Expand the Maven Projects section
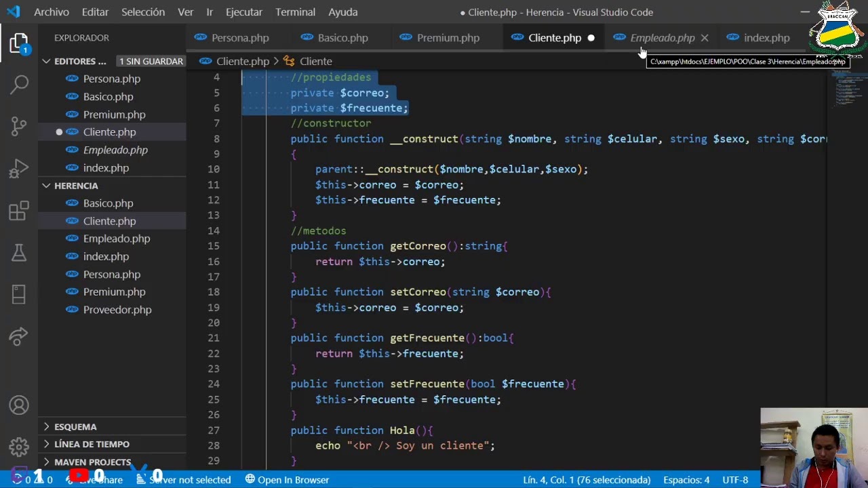Screen dimensions: 868x488 (x=112, y=462)
